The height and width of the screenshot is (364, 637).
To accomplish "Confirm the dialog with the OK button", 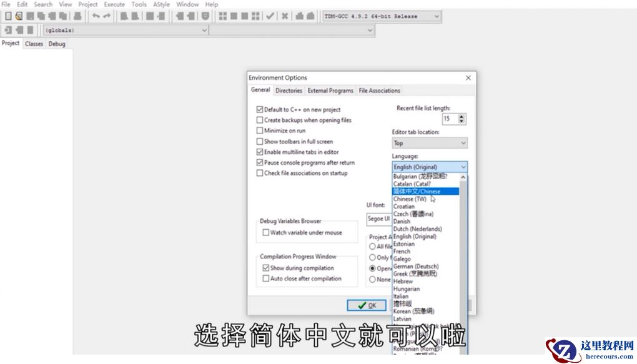I will click(367, 305).
